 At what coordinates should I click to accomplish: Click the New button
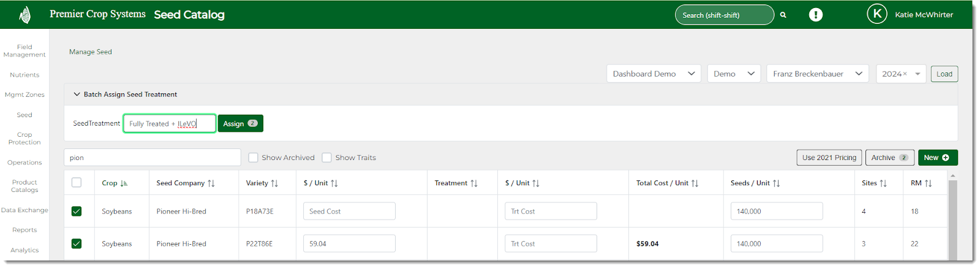(x=938, y=158)
